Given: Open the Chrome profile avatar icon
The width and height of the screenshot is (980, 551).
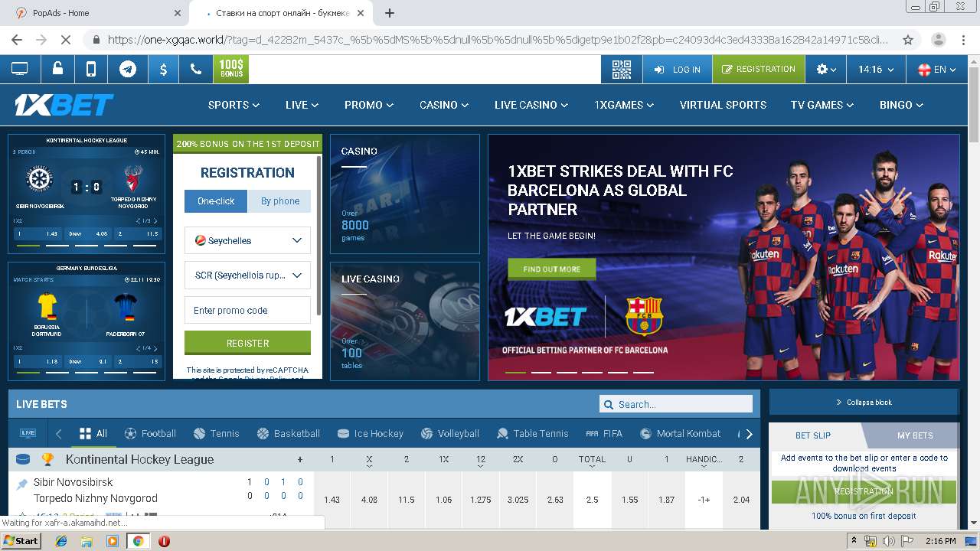Looking at the screenshot, I should 938,40.
